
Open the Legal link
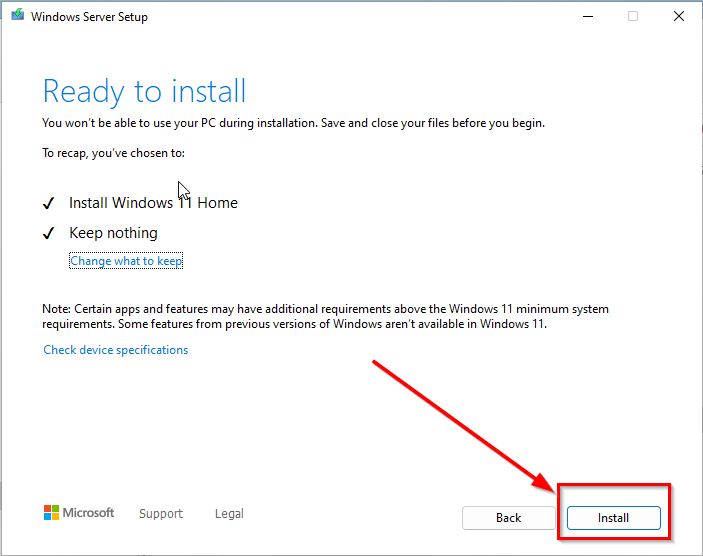[x=229, y=513]
